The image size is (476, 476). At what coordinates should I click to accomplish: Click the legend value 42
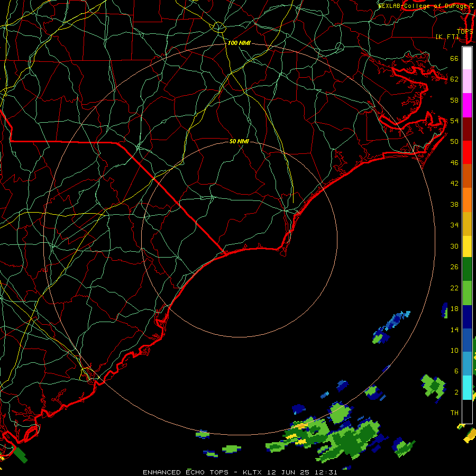tap(454, 184)
